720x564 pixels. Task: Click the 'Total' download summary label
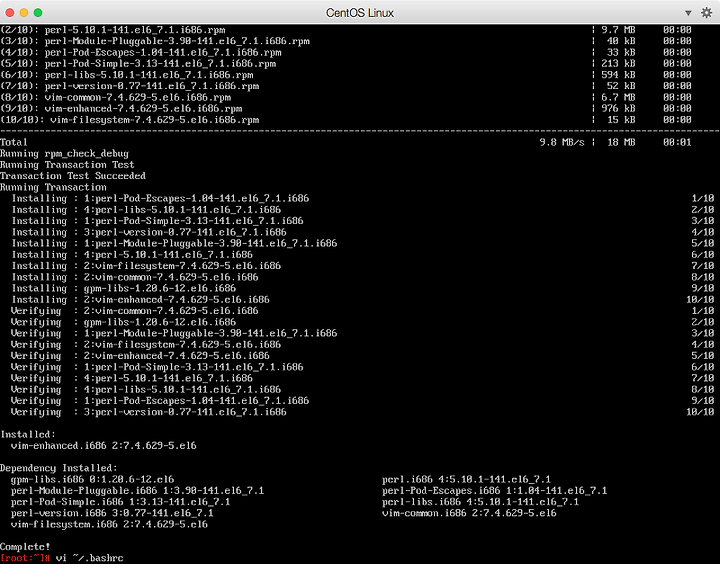pyautogui.click(x=14, y=142)
